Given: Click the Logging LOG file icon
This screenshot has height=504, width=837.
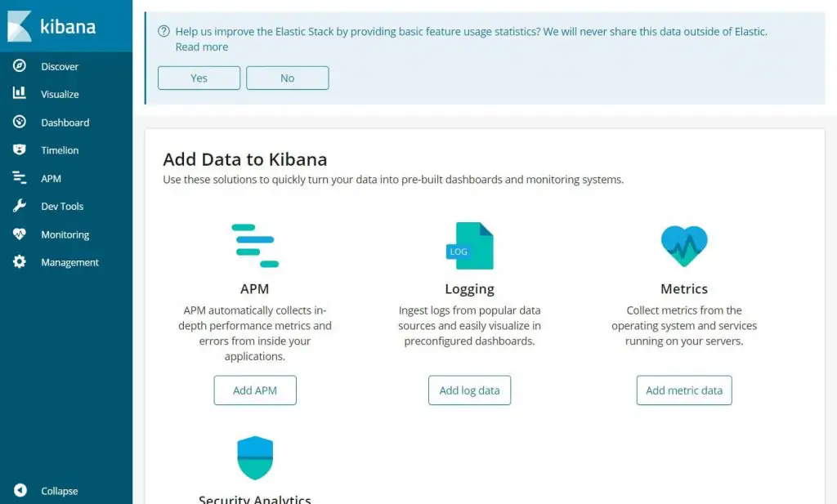Looking at the screenshot, I should pos(470,246).
